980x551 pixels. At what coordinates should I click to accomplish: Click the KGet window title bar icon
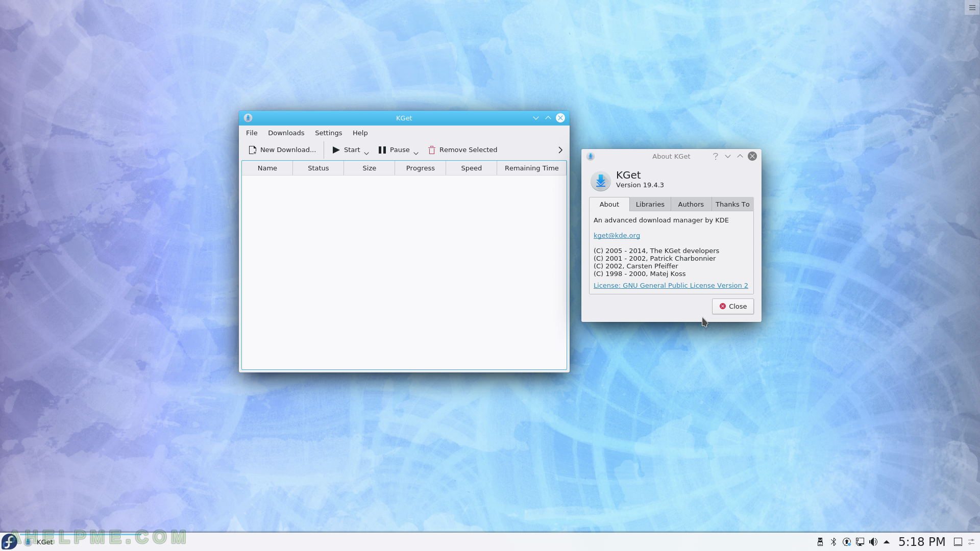(x=248, y=118)
